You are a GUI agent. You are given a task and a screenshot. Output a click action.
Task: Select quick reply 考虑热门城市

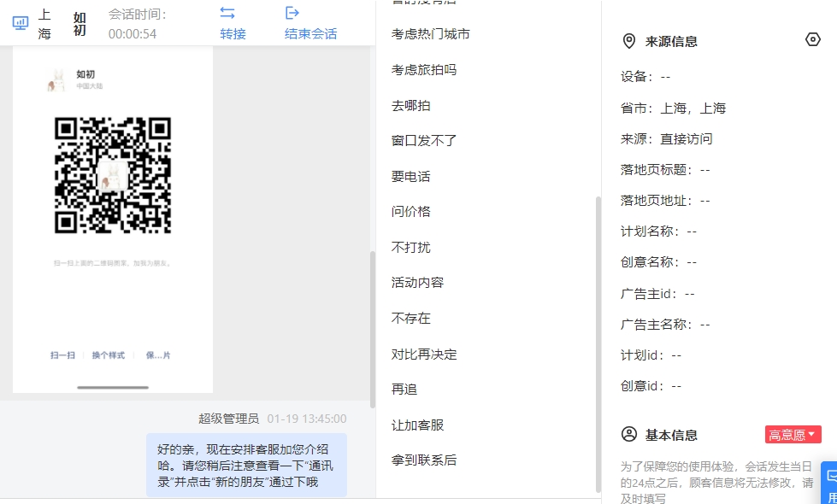[430, 34]
